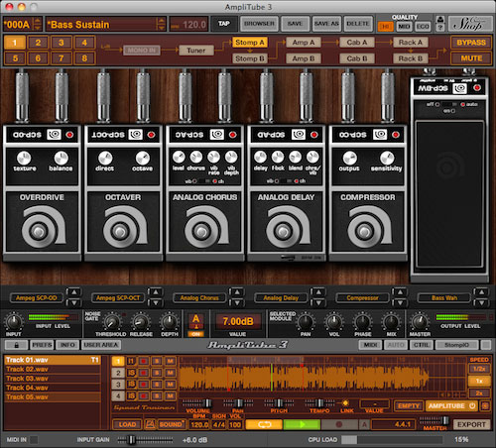The height and width of the screenshot is (448, 496).
Task: Stomp the Octaver pedal footswitch
Action: (x=120, y=231)
